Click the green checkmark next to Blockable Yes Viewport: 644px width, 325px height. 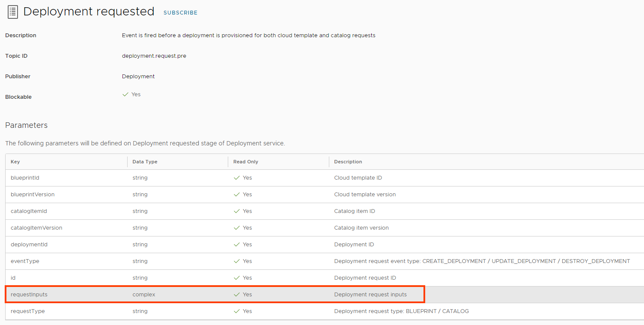click(x=125, y=94)
